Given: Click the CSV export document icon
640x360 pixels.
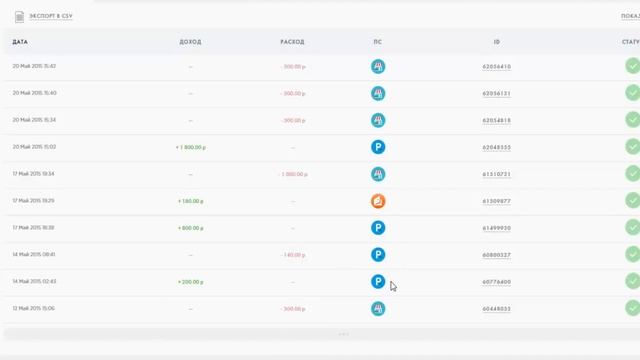Looking at the screenshot, I should 19,17.
